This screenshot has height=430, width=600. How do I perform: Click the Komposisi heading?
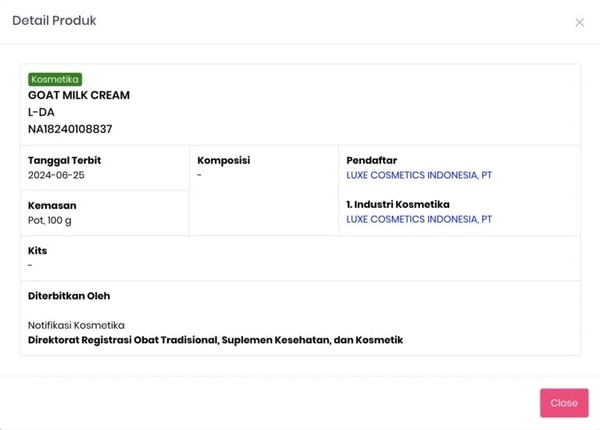pyautogui.click(x=223, y=160)
